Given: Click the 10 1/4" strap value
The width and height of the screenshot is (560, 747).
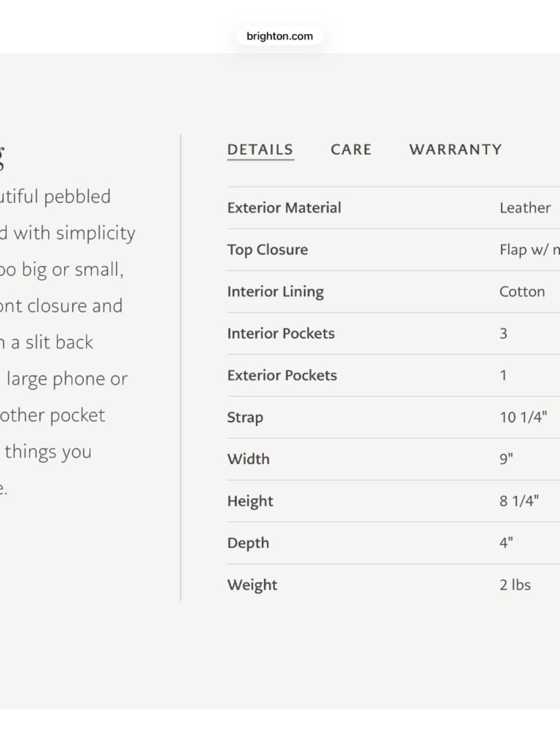Looking at the screenshot, I should point(523,417).
